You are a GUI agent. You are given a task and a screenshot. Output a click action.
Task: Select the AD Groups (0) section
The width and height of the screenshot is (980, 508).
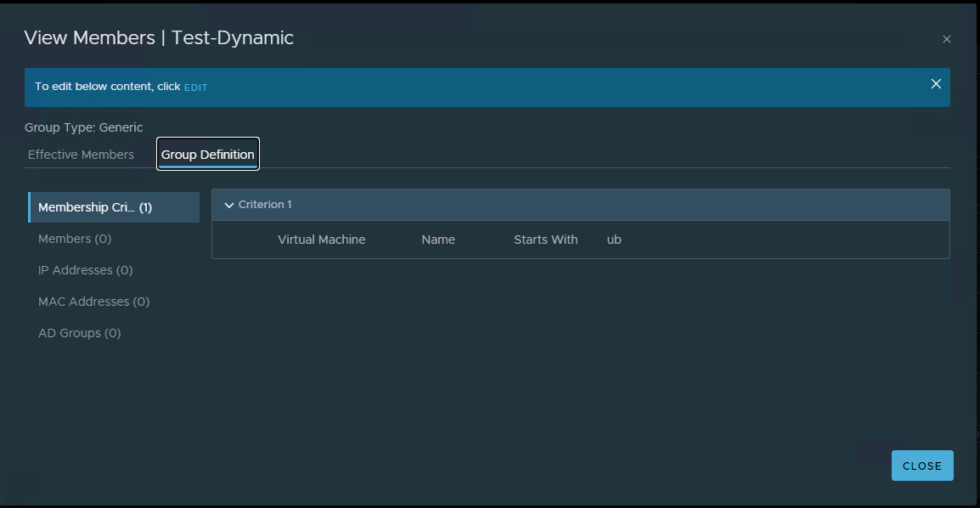(x=80, y=333)
